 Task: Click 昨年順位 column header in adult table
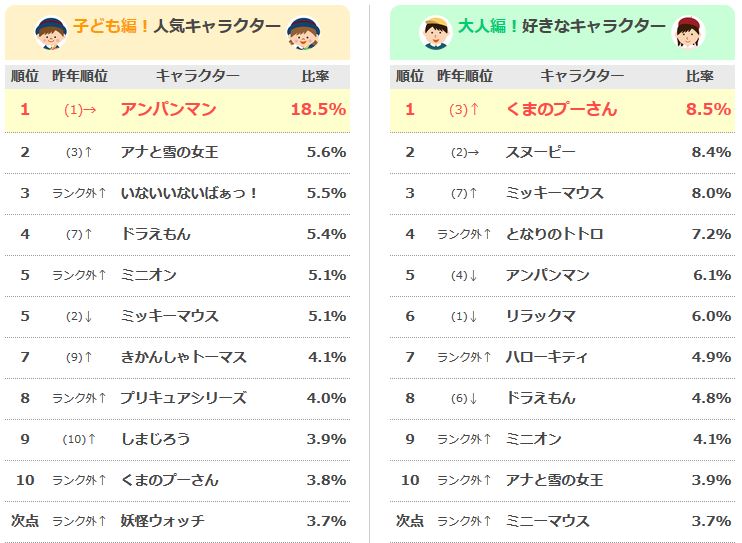point(464,76)
